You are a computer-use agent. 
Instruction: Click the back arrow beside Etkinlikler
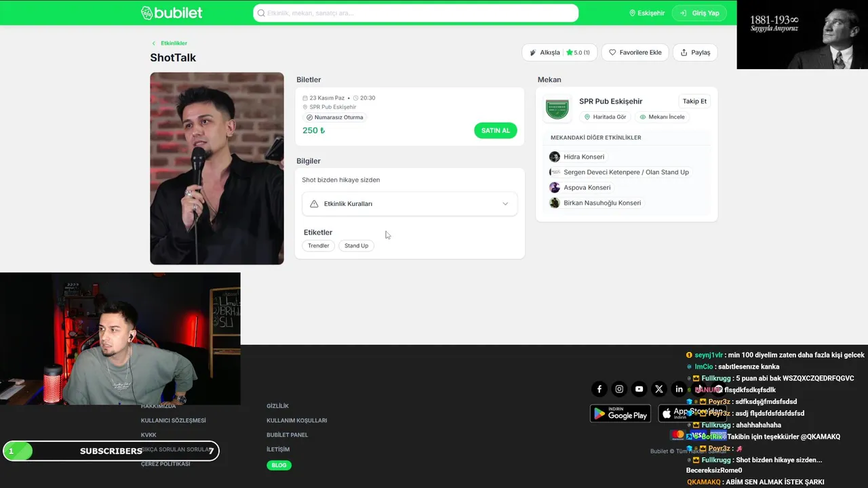pyautogui.click(x=154, y=43)
